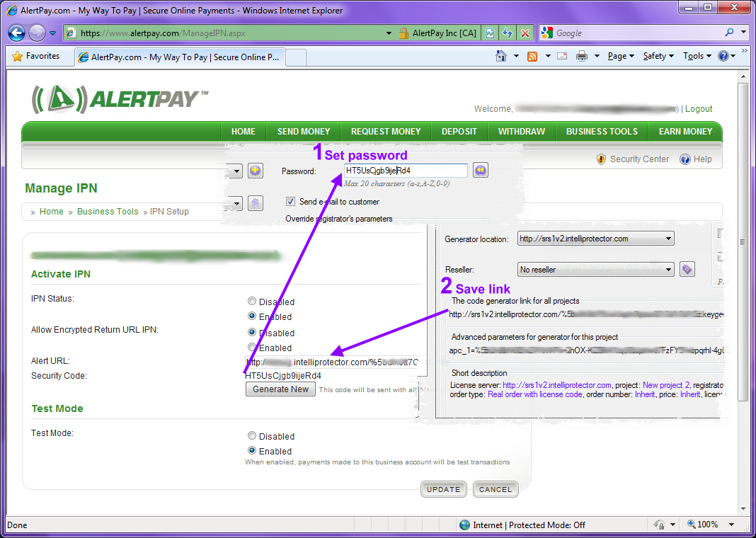Image resolution: width=756 pixels, height=538 pixels.
Task: Open REQUEST MONEY in navigation bar
Action: click(386, 132)
